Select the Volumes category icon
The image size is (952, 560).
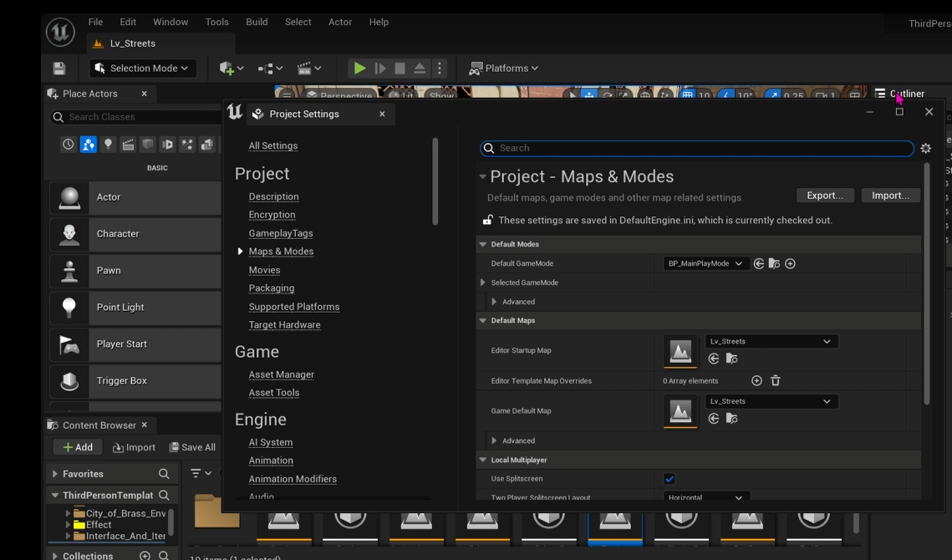[x=207, y=144]
